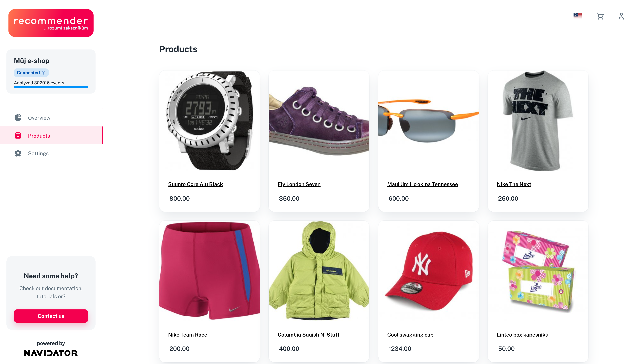Click the Navidator powered-by logo

(51, 353)
